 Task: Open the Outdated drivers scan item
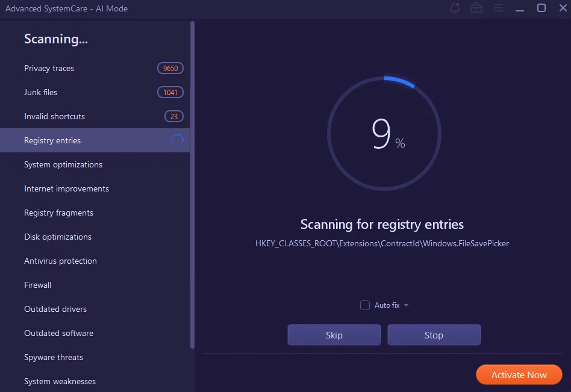[x=55, y=309]
